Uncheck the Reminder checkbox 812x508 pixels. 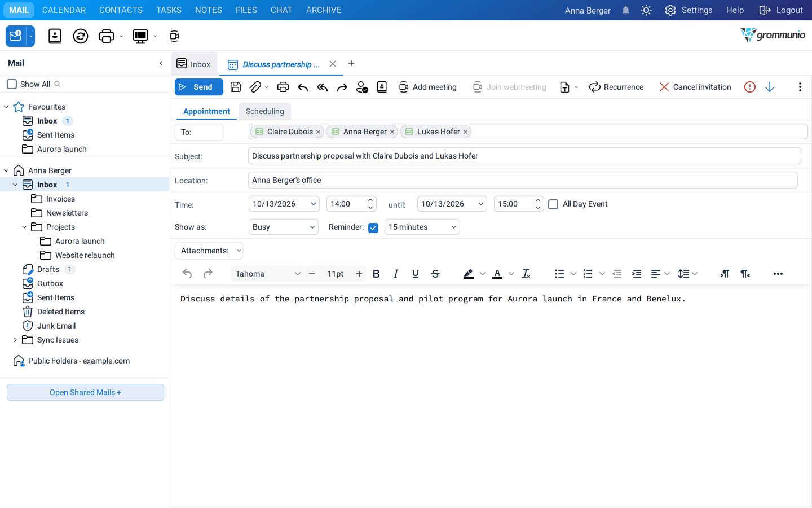(x=373, y=227)
